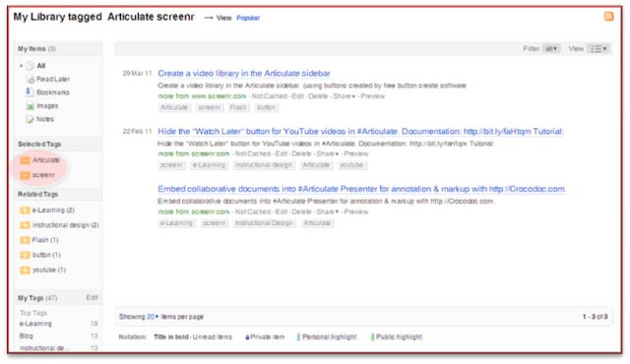
Task: Select All in My Items
Action: tap(41, 66)
